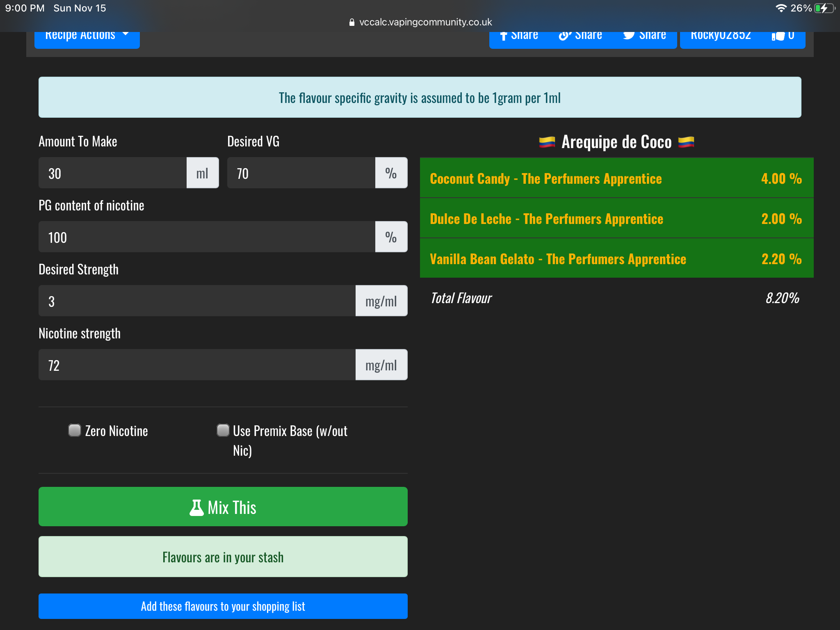Edit the Desired Strength field
Image resolution: width=840 pixels, height=630 pixels.
197,301
